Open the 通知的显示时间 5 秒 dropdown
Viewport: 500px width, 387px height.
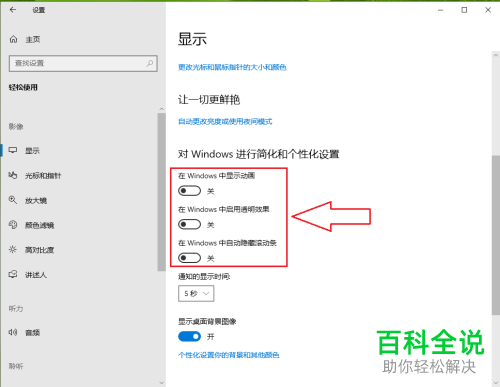196,294
